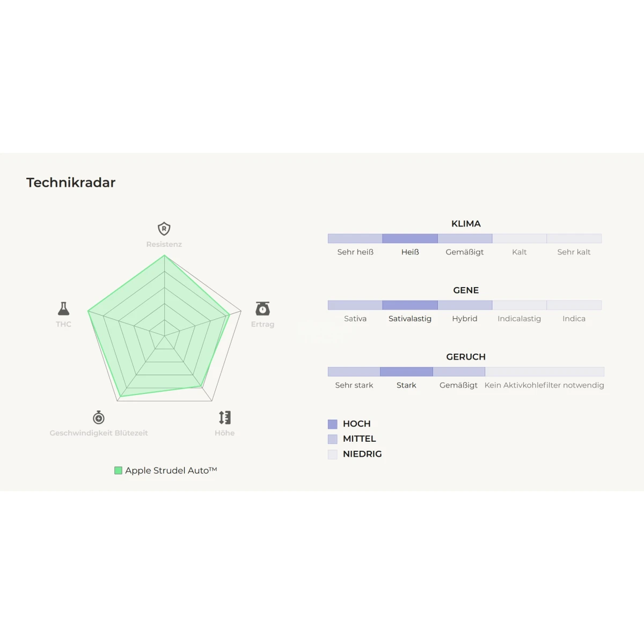This screenshot has width=644, height=644.
Task: Click the Resistenz shield icon
Action: (x=164, y=229)
